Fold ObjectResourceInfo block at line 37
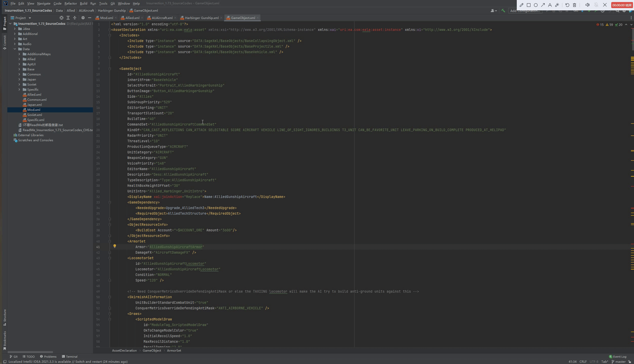The image size is (634, 364). 110,225
